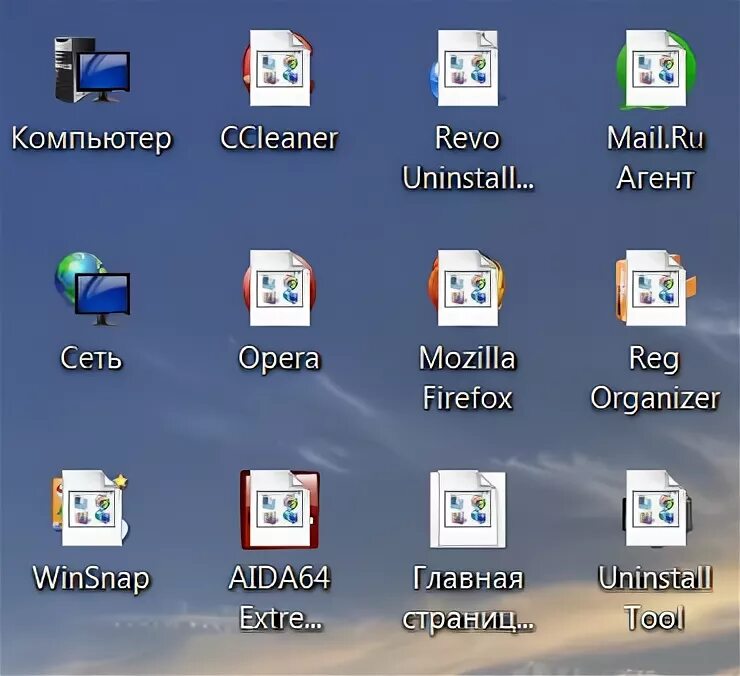Click the 'Revo Uninstall...' text label
Image resolution: width=740 pixels, height=676 pixels.
(x=468, y=158)
